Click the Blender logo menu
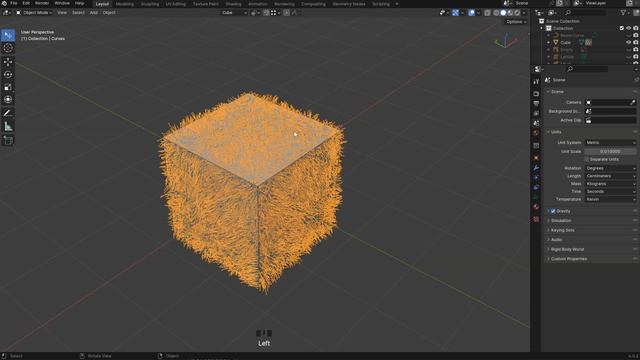The image size is (640, 360). pos(4,3)
